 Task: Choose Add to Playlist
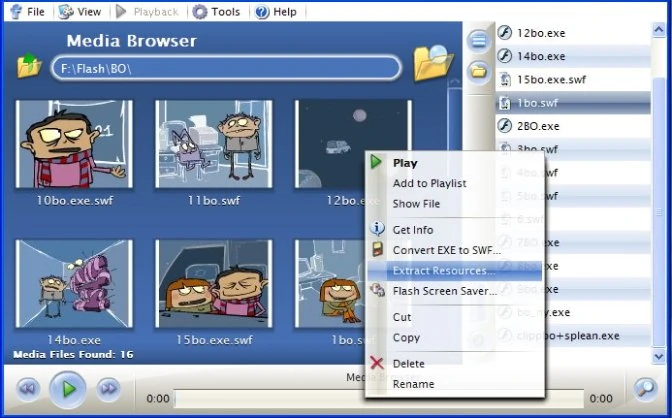pos(455,183)
